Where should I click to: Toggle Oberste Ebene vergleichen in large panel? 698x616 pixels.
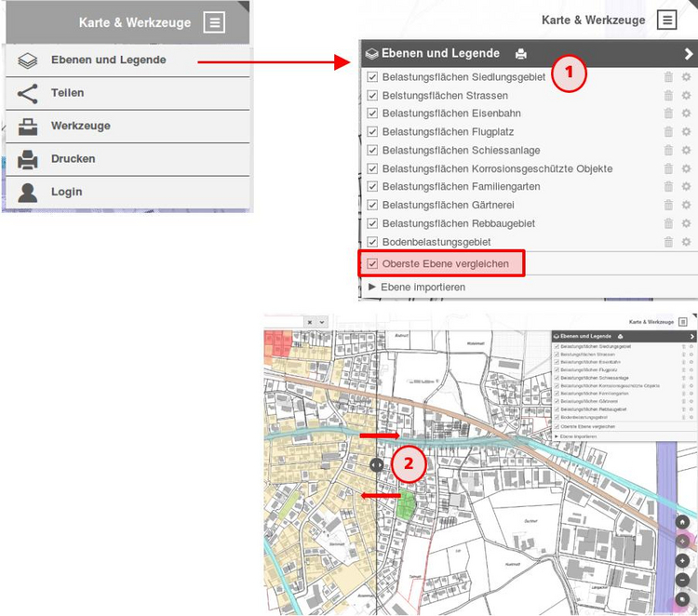[x=372, y=263]
